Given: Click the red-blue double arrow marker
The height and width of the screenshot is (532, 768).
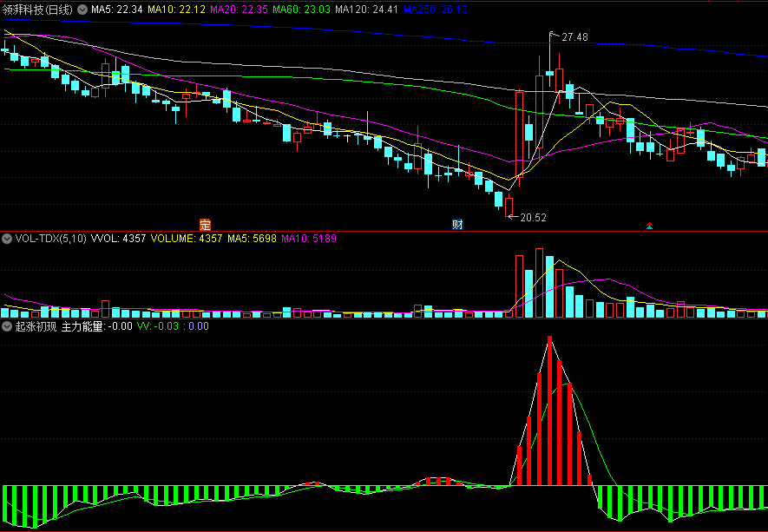Looking at the screenshot, I should coord(649,226).
